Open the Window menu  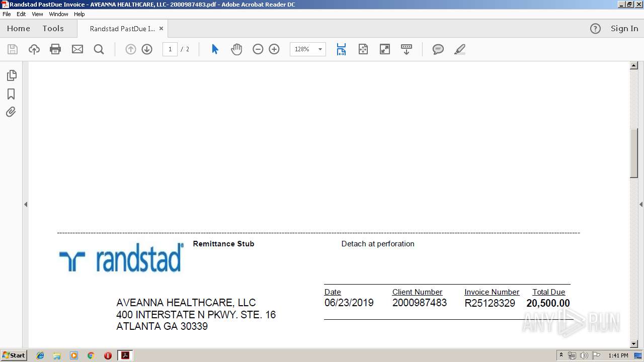(x=58, y=14)
